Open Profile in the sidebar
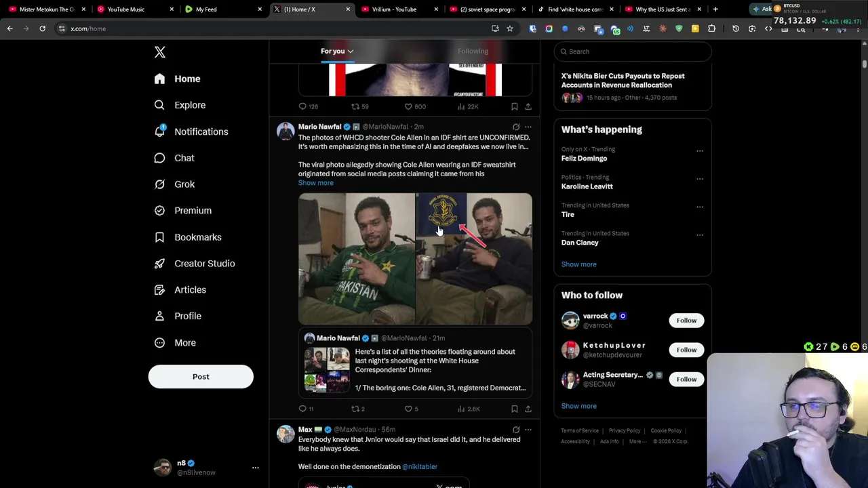 (x=178, y=317)
